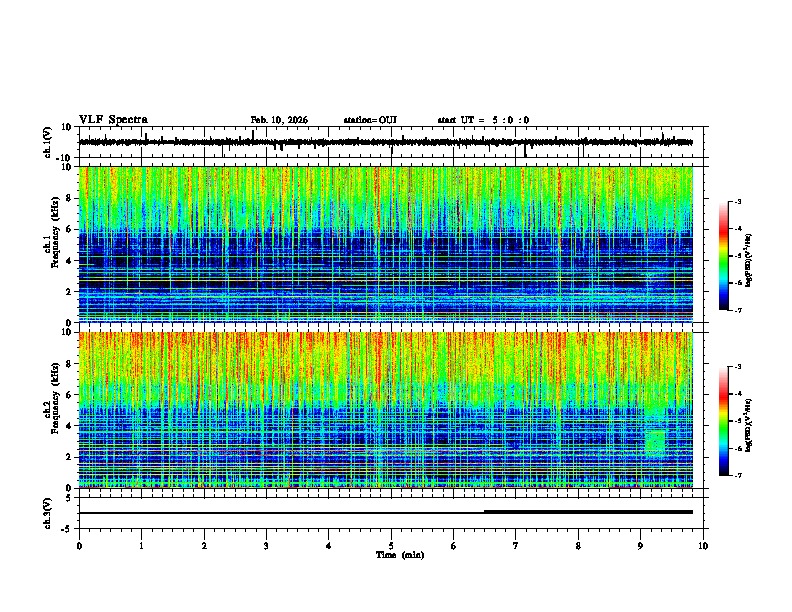The width and height of the screenshot is (792, 612).
Task: Click the "8" kHz tick of ch.1 frequency axis
Action: click(x=70, y=198)
